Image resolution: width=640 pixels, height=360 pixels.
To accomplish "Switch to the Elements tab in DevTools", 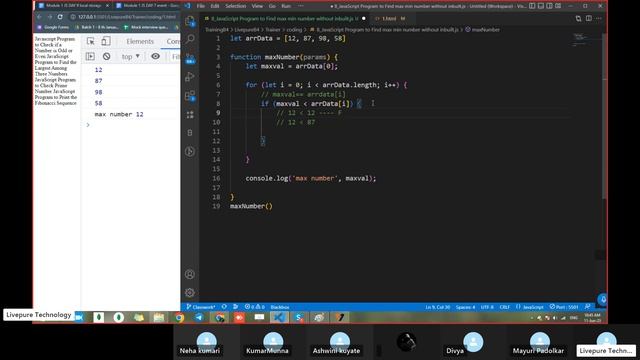I will [140, 41].
